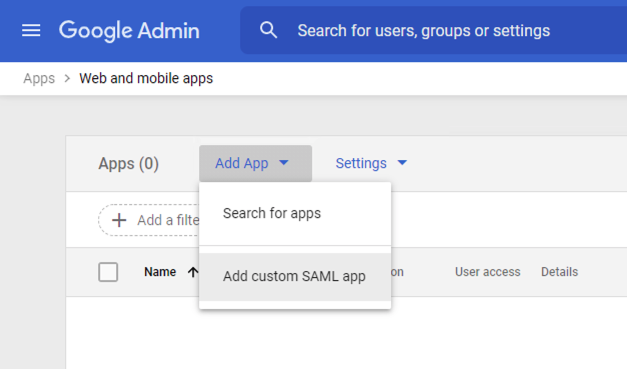This screenshot has height=369, width=627.
Task: Open the hamburger main menu
Action: [31, 30]
